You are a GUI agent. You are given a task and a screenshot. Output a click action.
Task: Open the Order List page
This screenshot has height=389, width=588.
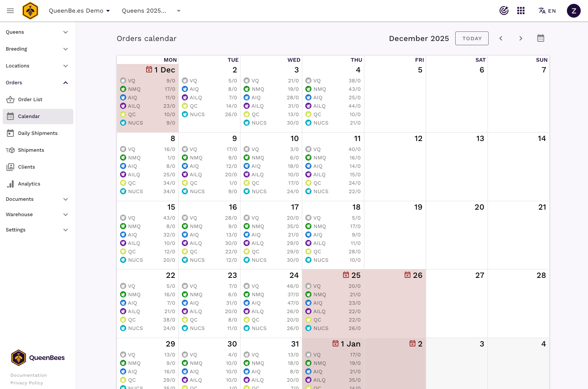(30, 100)
